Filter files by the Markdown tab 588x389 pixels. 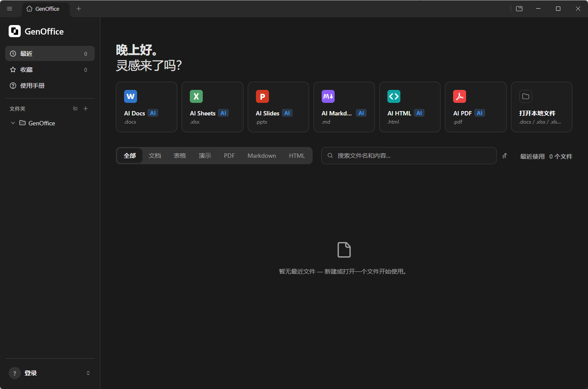262,156
